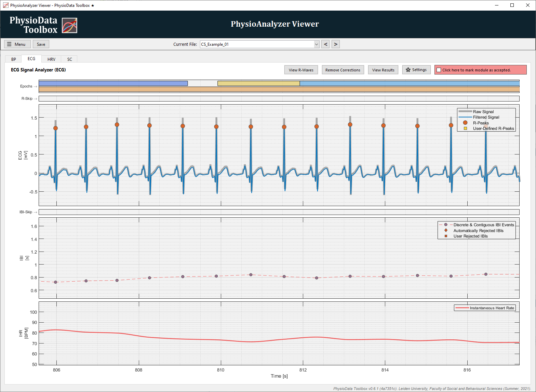Click inside the IBI-Skip bar
Screen dimensions: 536x392
tap(279, 212)
